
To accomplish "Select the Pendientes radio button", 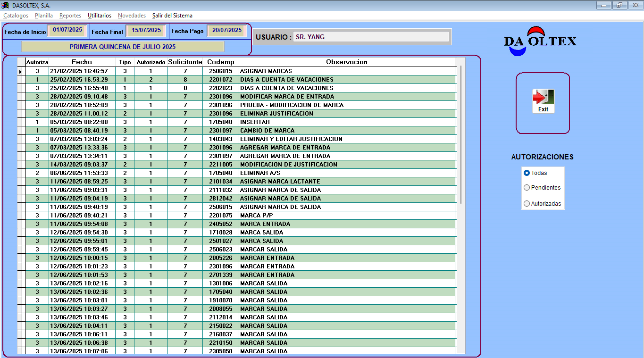I will tap(527, 188).
